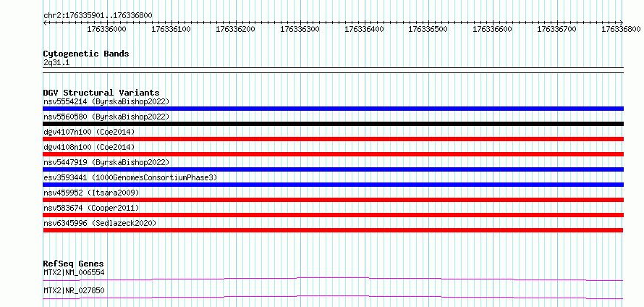The width and height of the screenshot is (644, 307).
Task: Open variant label nsv5554214 (ByrskaBishop2022)
Action: coord(106,101)
